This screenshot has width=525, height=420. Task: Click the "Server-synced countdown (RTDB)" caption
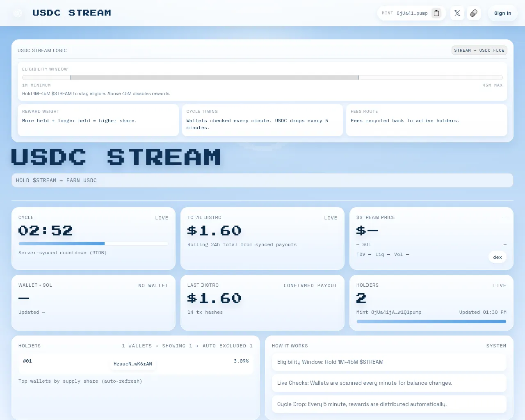(62, 253)
